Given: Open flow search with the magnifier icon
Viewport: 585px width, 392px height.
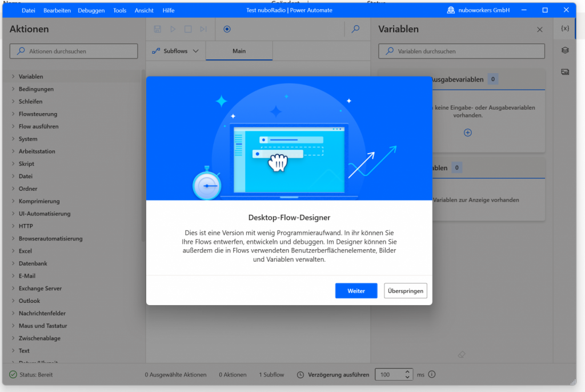Looking at the screenshot, I should click(355, 29).
